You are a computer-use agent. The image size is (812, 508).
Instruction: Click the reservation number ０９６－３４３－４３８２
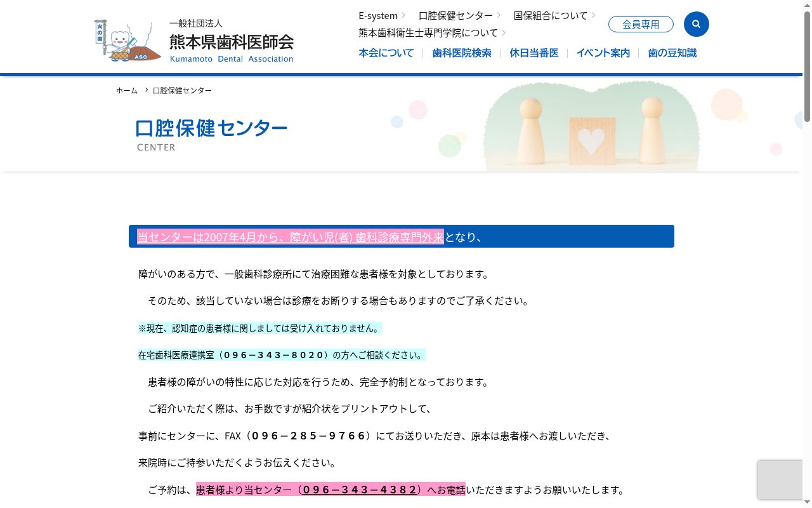coord(360,490)
